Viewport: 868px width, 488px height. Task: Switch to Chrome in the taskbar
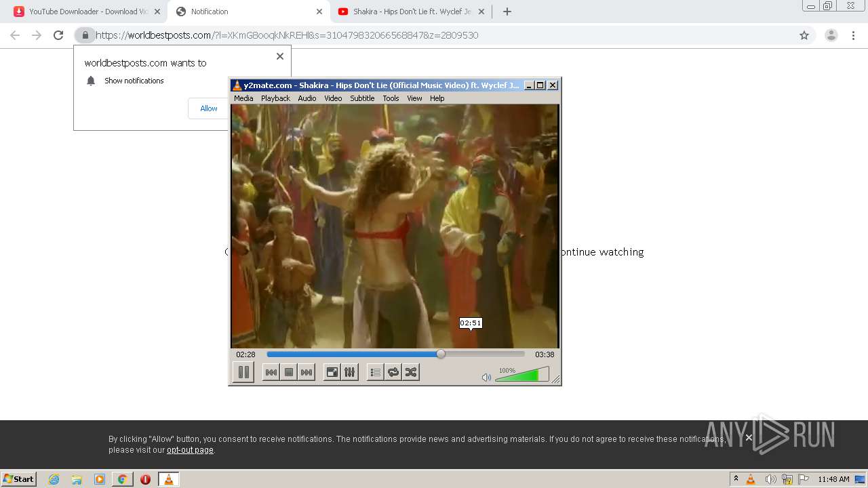122,479
